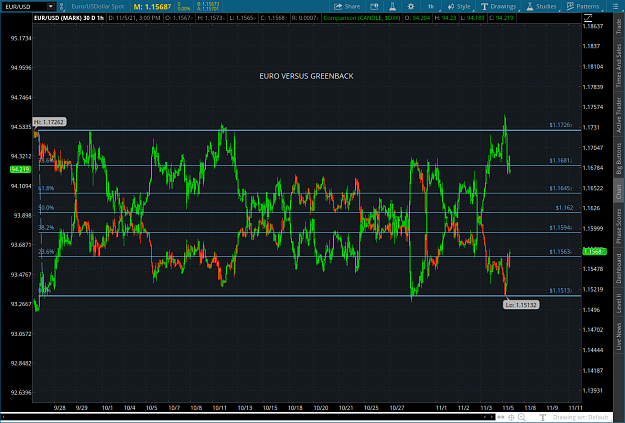The height and width of the screenshot is (423, 625).
Task: Click the Hi: 1.17262 price bubble
Action: tap(49, 122)
